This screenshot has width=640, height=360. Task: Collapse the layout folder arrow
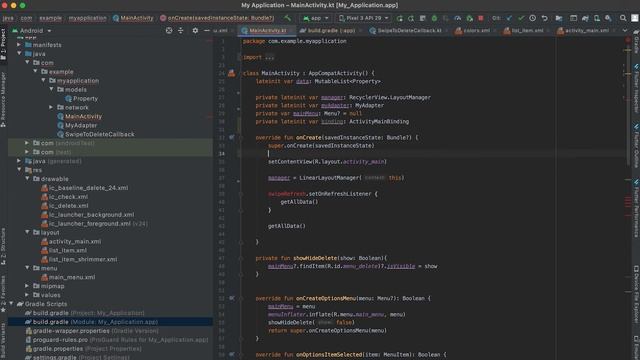[x=27, y=232]
